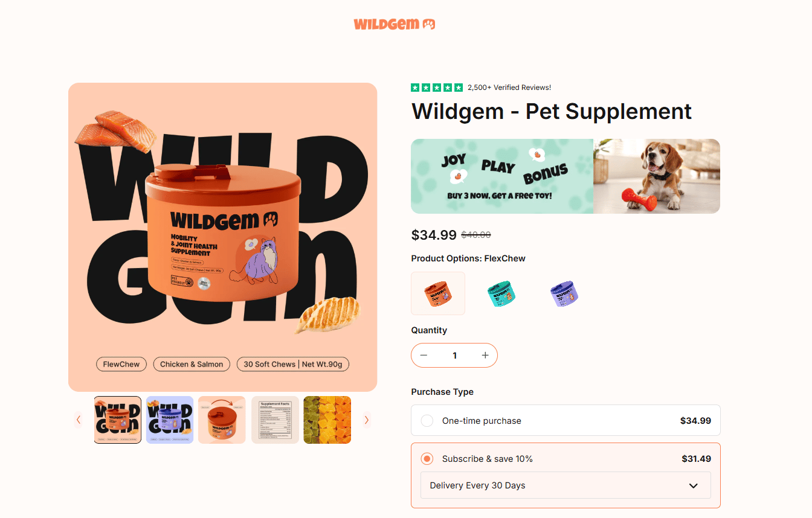Image resolution: width=812 pixels, height=518 pixels.
Task: Select the orange FlexChew product option
Action: click(x=438, y=293)
